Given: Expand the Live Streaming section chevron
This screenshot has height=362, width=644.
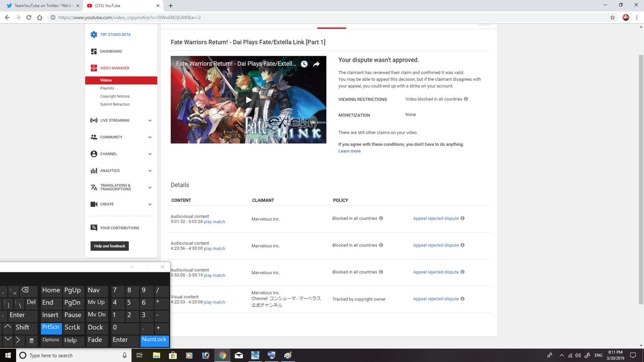Looking at the screenshot, I should [150, 121].
